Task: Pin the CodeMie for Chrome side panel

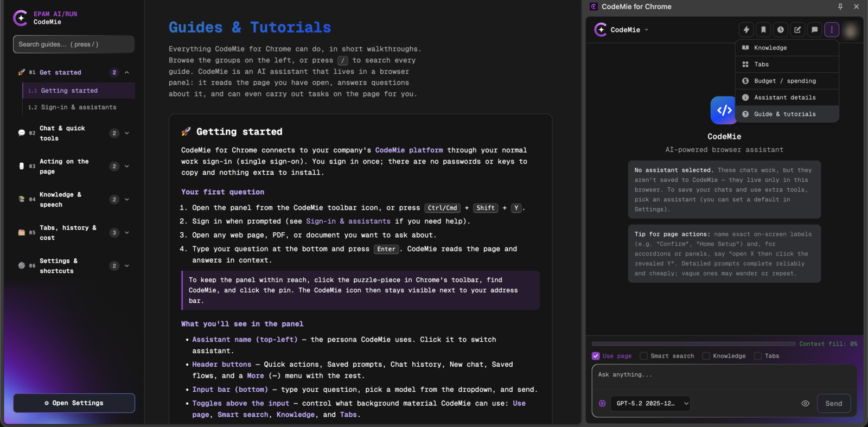Action: click(x=840, y=7)
